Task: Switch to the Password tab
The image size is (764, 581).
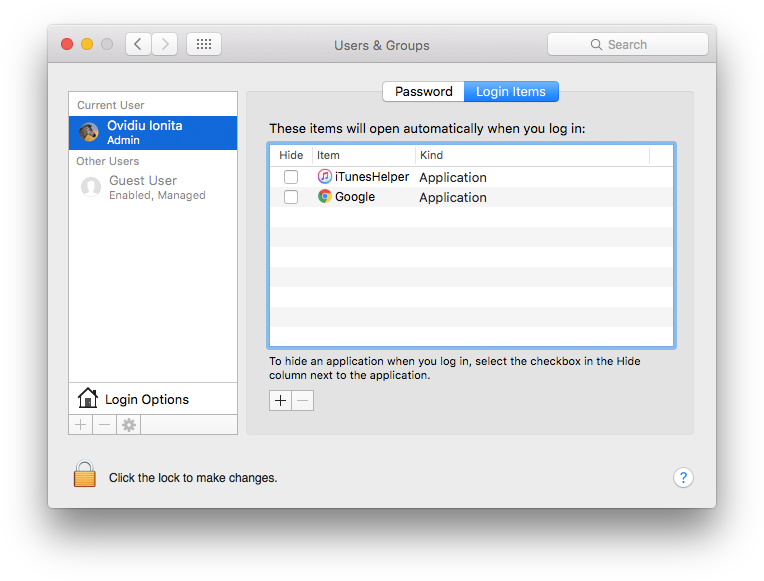Action: 423,92
